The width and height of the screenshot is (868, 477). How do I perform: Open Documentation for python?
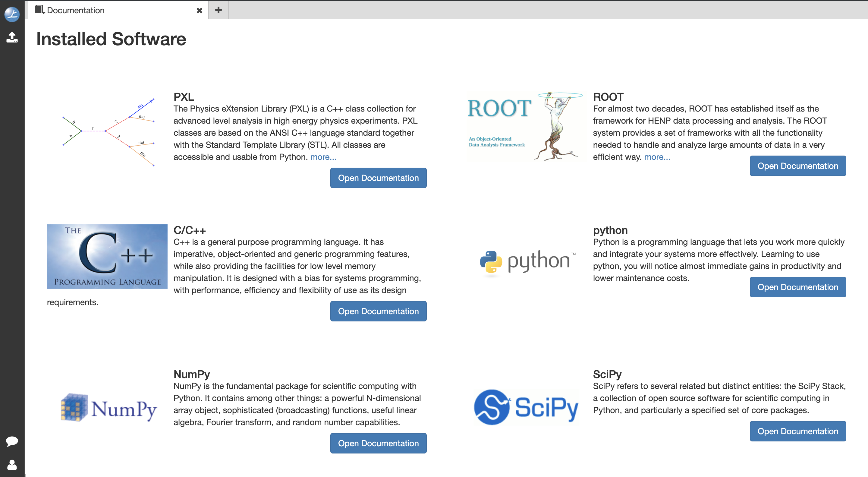[x=797, y=287]
